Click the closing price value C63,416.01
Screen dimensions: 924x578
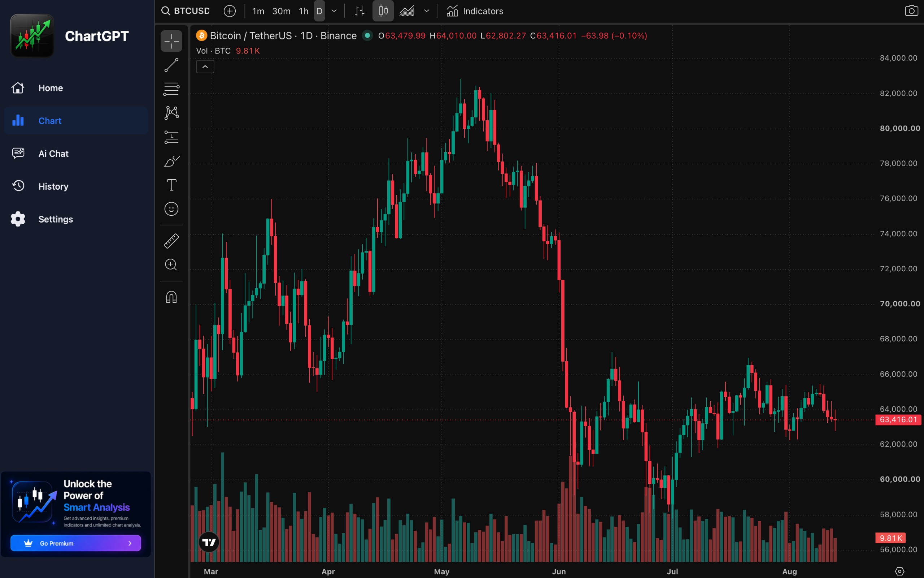[x=553, y=35]
